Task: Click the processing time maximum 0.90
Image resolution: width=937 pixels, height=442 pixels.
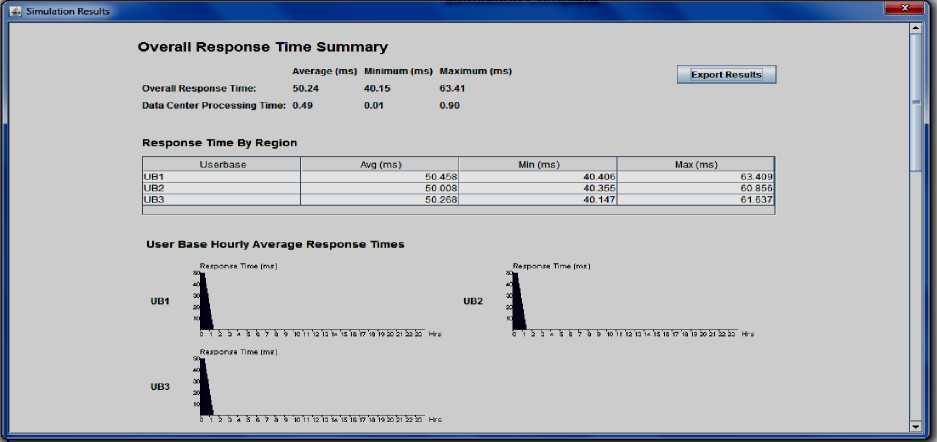Action: point(450,106)
